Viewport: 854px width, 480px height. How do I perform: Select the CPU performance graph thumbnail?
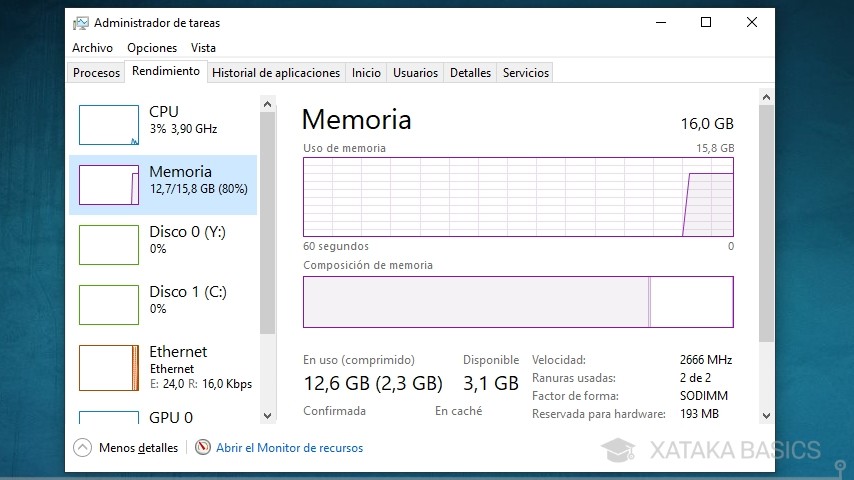tap(109, 125)
